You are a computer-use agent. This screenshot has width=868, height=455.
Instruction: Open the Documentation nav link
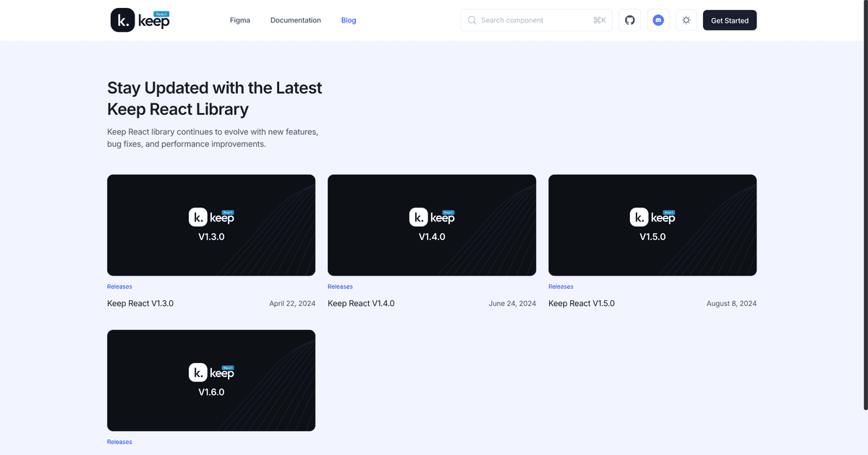(296, 20)
